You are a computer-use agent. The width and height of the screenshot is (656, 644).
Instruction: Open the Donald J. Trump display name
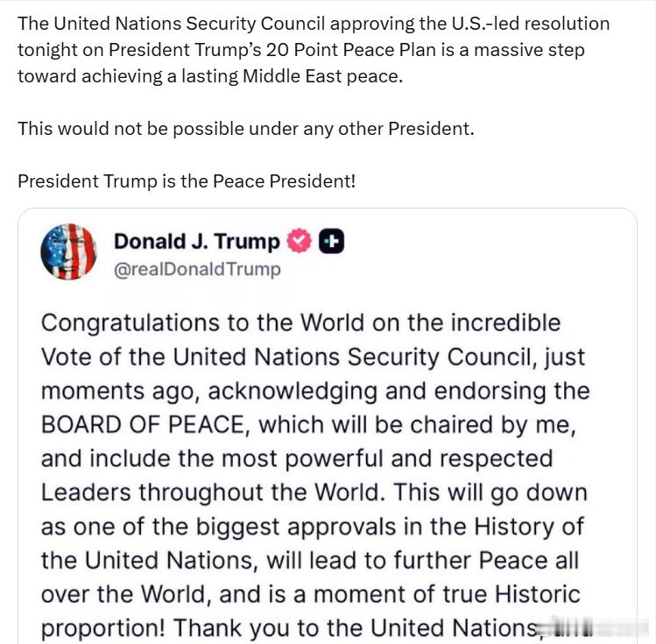tap(197, 242)
